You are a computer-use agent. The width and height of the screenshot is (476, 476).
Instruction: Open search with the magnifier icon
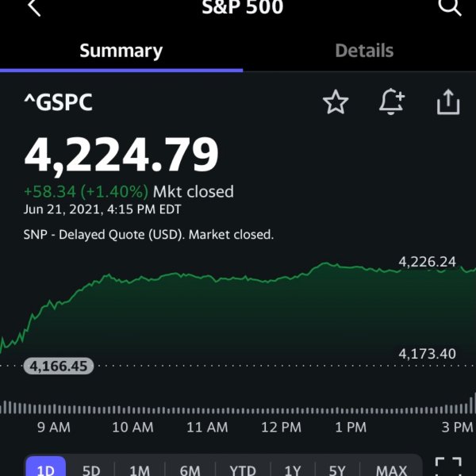(x=450, y=6)
